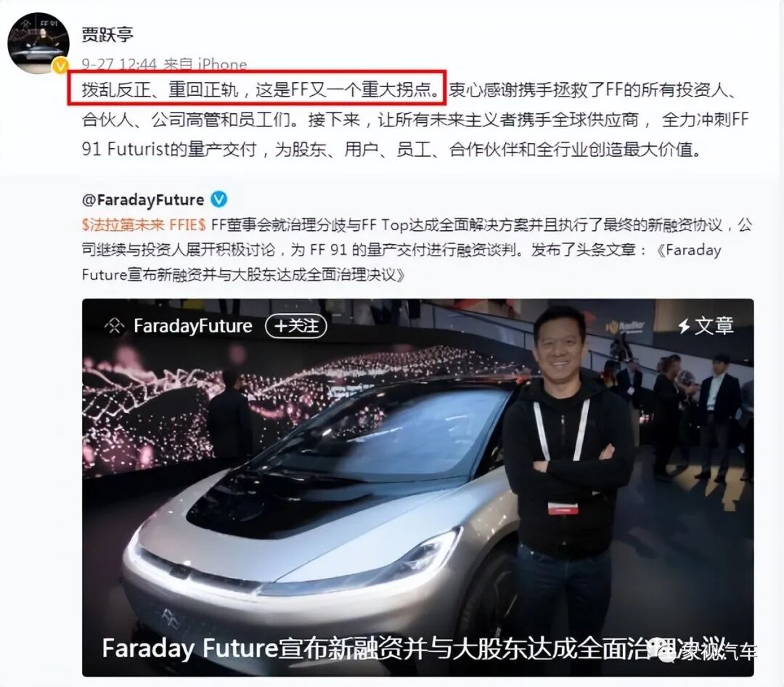Click the gold V verification badge
Screen dimensions: 784x687
(61, 65)
